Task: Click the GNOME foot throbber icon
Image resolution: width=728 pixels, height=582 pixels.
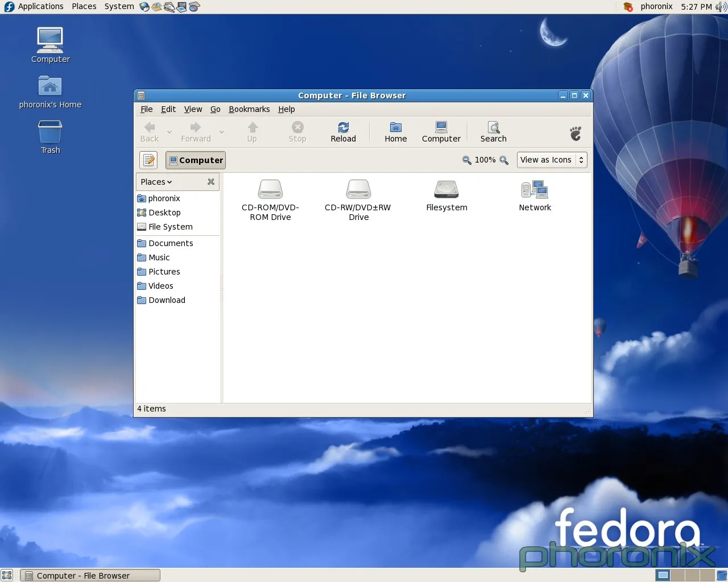Action: (x=576, y=134)
